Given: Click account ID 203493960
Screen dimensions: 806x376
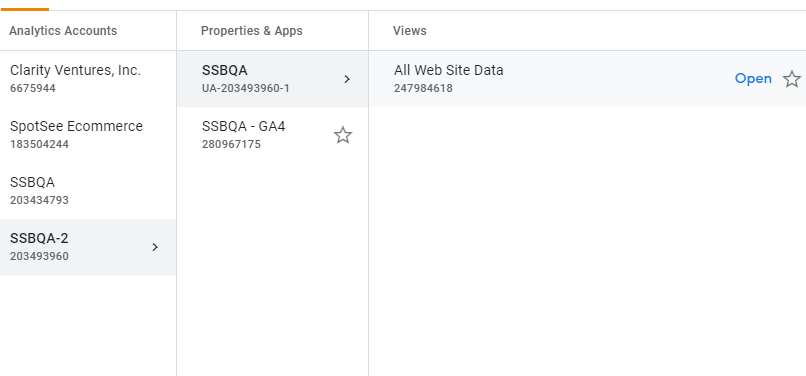Looking at the screenshot, I should [39, 257].
